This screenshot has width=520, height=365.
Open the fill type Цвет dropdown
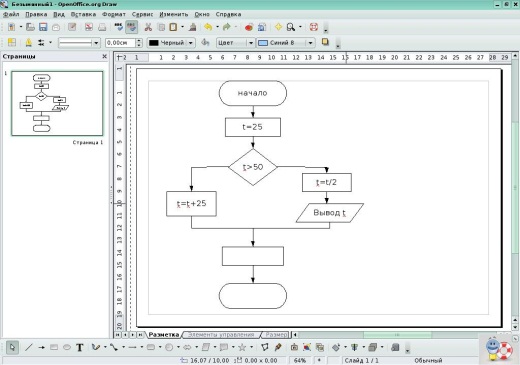pyautogui.click(x=250, y=43)
